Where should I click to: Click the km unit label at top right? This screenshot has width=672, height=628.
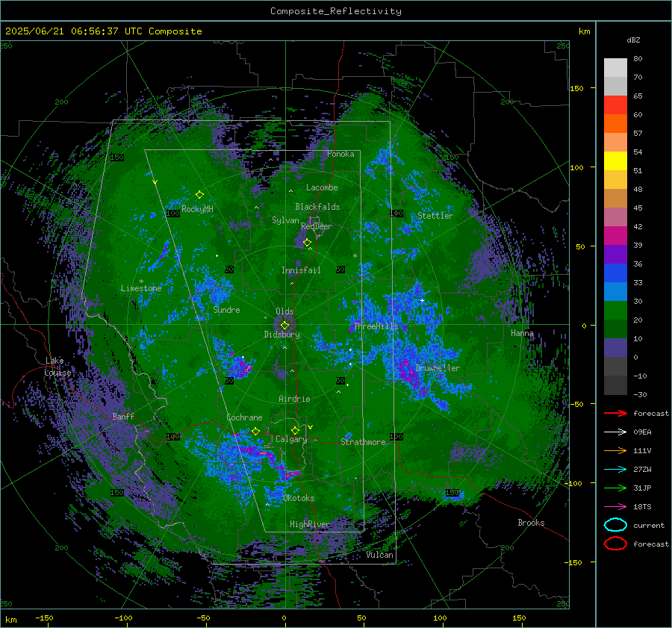click(x=584, y=31)
